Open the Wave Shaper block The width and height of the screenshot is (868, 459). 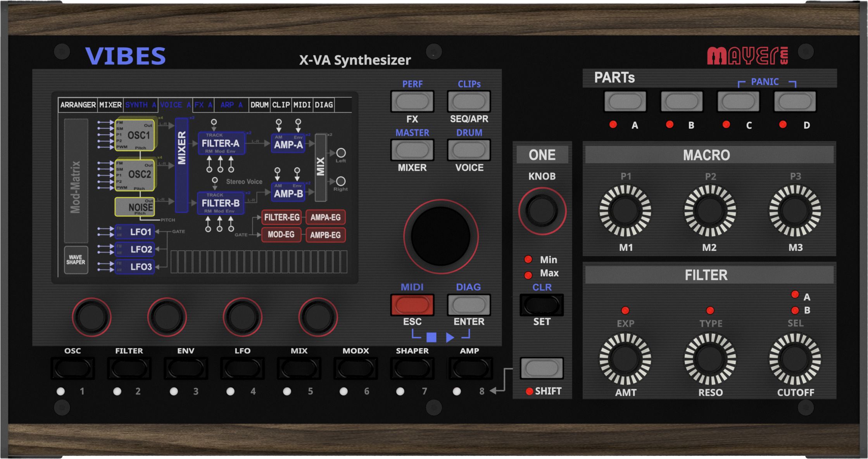click(x=76, y=260)
